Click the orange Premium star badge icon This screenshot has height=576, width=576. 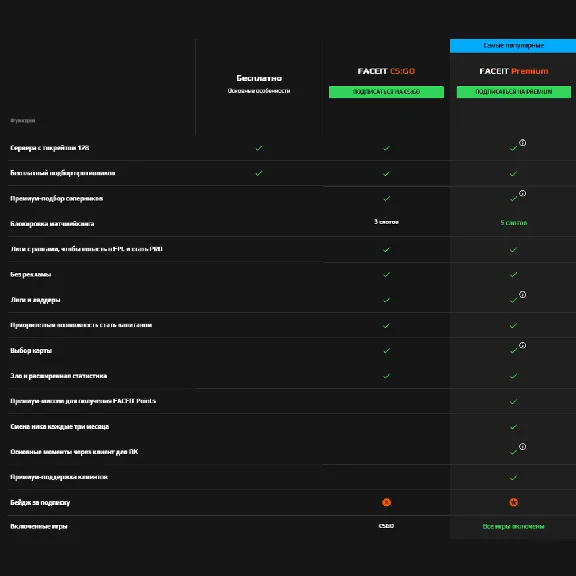[x=514, y=502]
